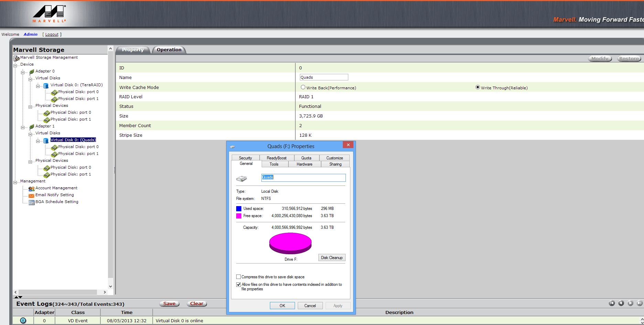Open the Hardware tab
This screenshot has height=325, width=644.
coord(305,164)
